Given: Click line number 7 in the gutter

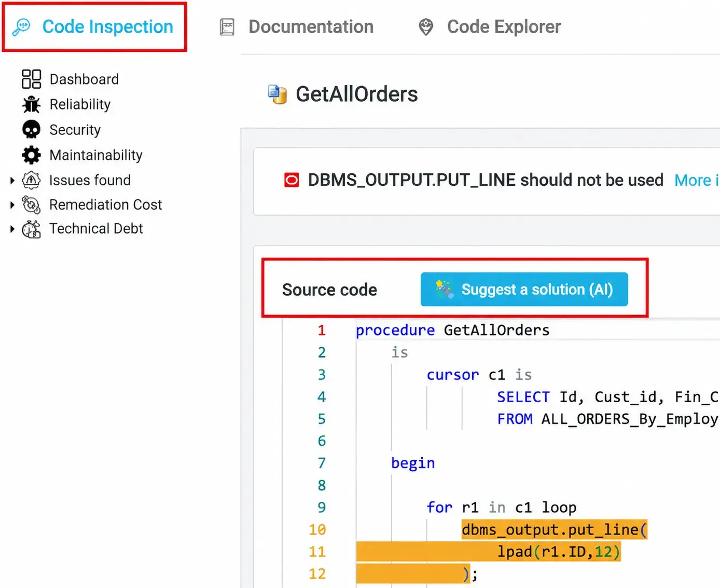Looking at the screenshot, I should pyautogui.click(x=322, y=463).
